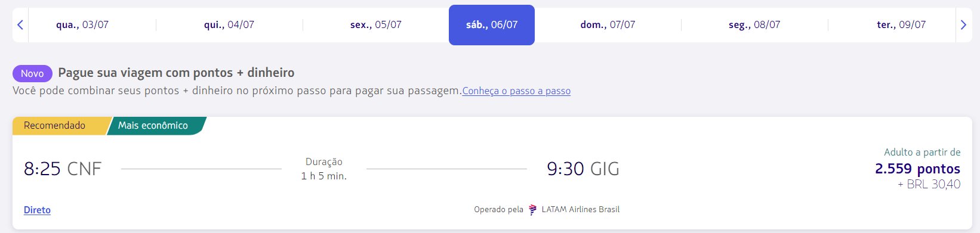Open the ter., 09/07 date tab
The height and width of the screenshot is (233, 980).
click(901, 25)
